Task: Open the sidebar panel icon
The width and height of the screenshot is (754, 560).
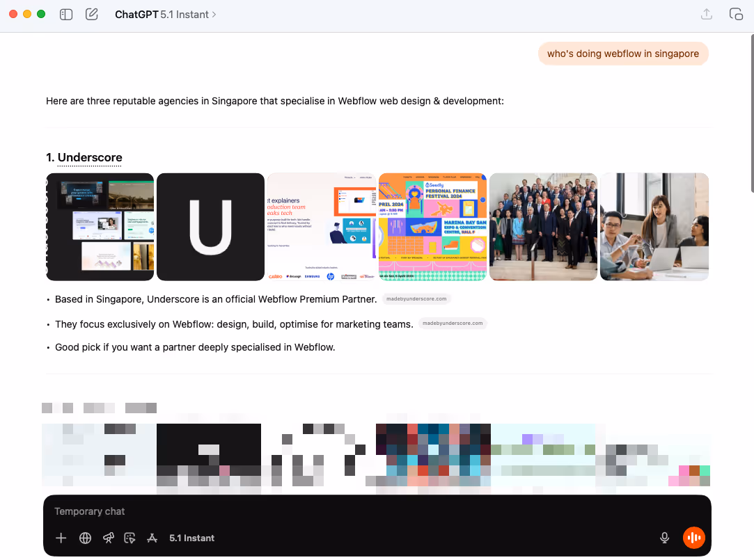Action: pos(65,14)
